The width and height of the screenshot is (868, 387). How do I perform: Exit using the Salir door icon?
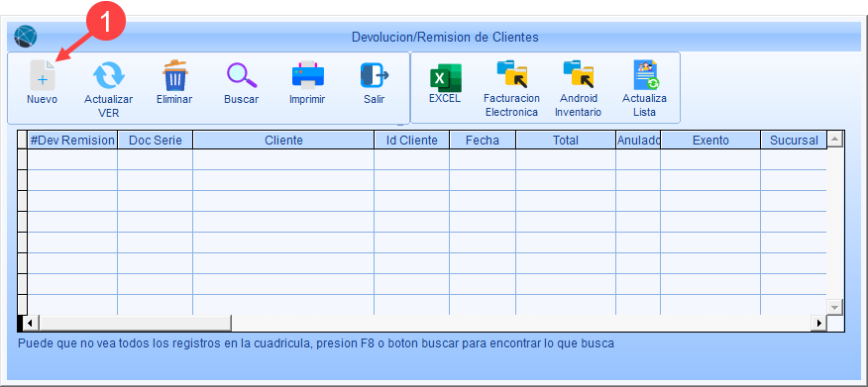coord(375,75)
